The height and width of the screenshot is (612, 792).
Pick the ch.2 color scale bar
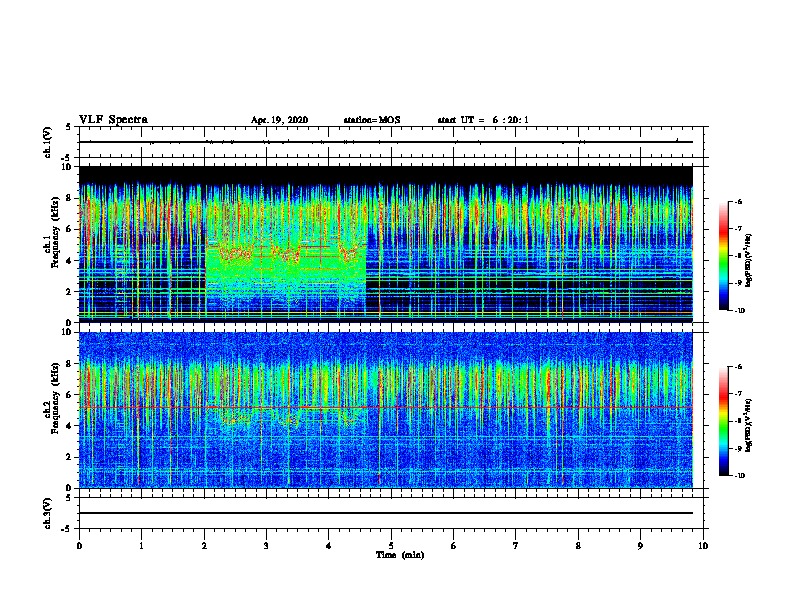(724, 421)
